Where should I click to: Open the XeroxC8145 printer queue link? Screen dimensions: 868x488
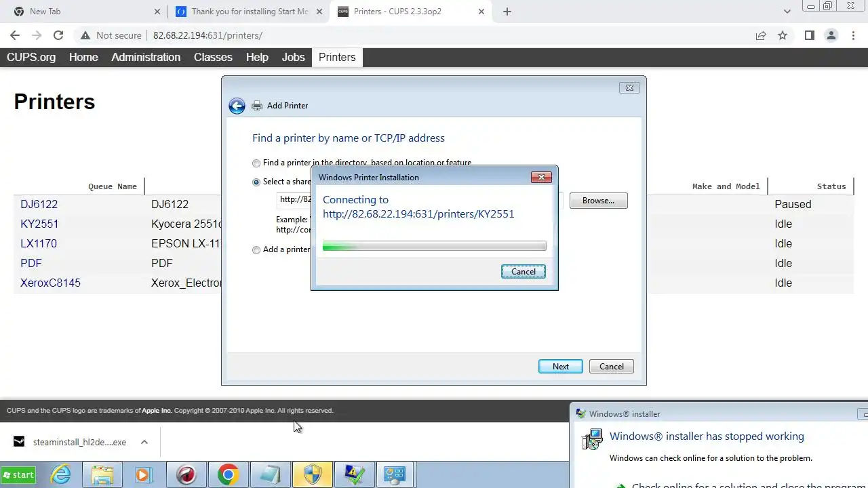click(x=50, y=283)
